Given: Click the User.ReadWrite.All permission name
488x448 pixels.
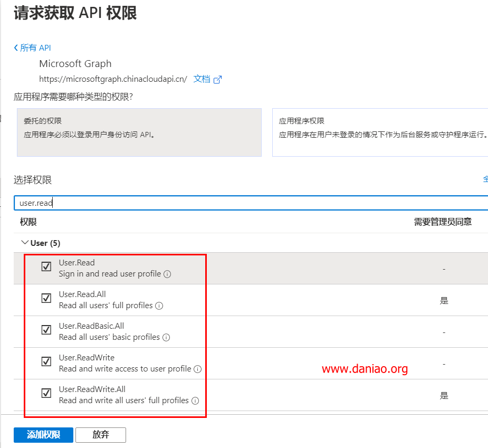Looking at the screenshot, I should coord(92,389).
